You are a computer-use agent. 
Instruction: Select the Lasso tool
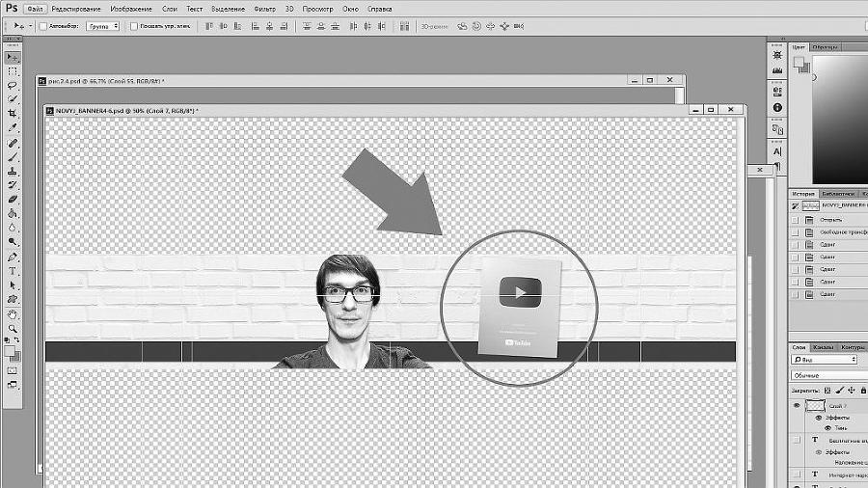13,86
